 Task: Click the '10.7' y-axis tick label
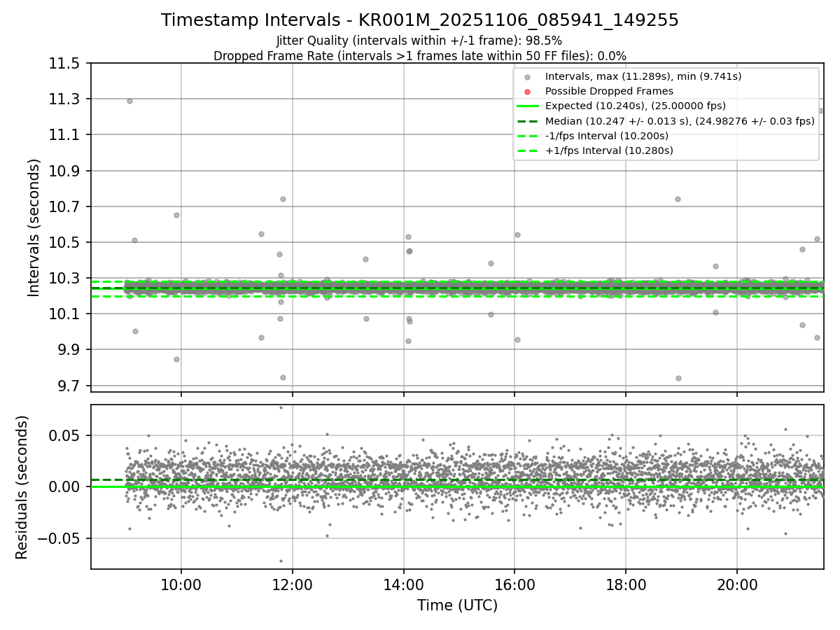pos(65,207)
